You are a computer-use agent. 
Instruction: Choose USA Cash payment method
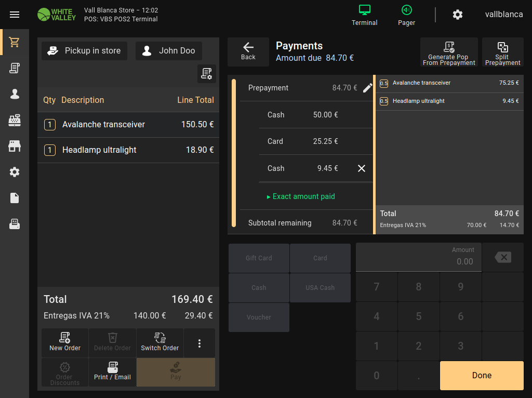coord(320,288)
